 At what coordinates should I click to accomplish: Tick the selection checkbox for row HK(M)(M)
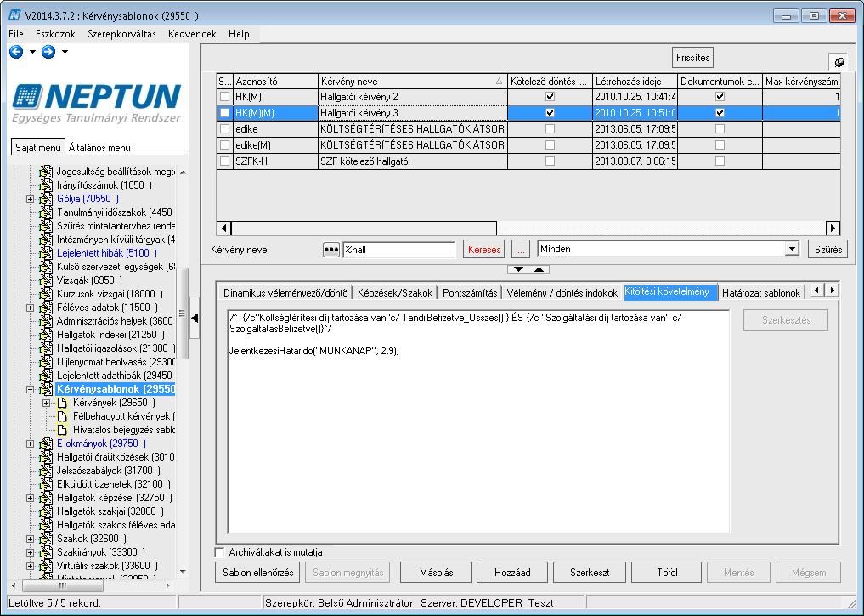225,113
